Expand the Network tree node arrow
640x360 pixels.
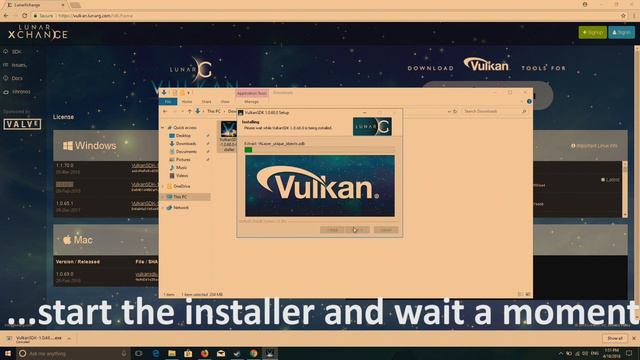[163, 208]
